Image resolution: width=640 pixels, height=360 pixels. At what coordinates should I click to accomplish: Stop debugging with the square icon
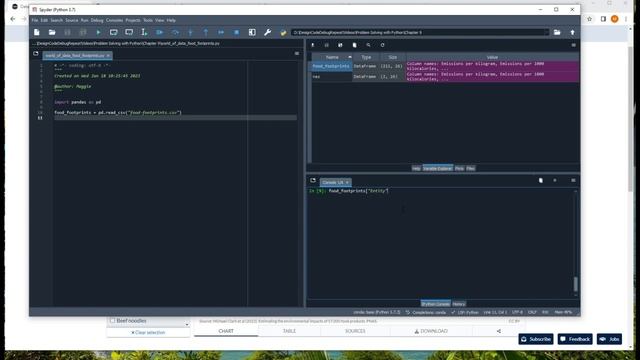(236, 32)
